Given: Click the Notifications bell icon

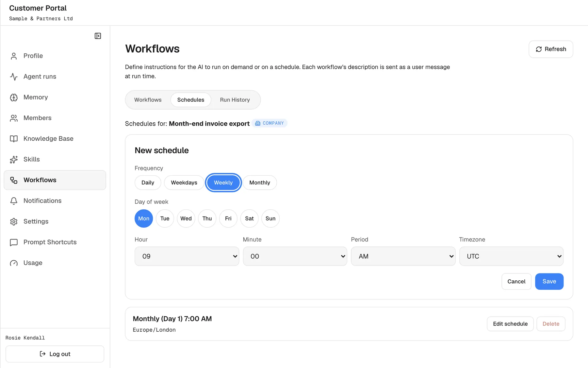Looking at the screenshot, I should (x=14, y=201).
